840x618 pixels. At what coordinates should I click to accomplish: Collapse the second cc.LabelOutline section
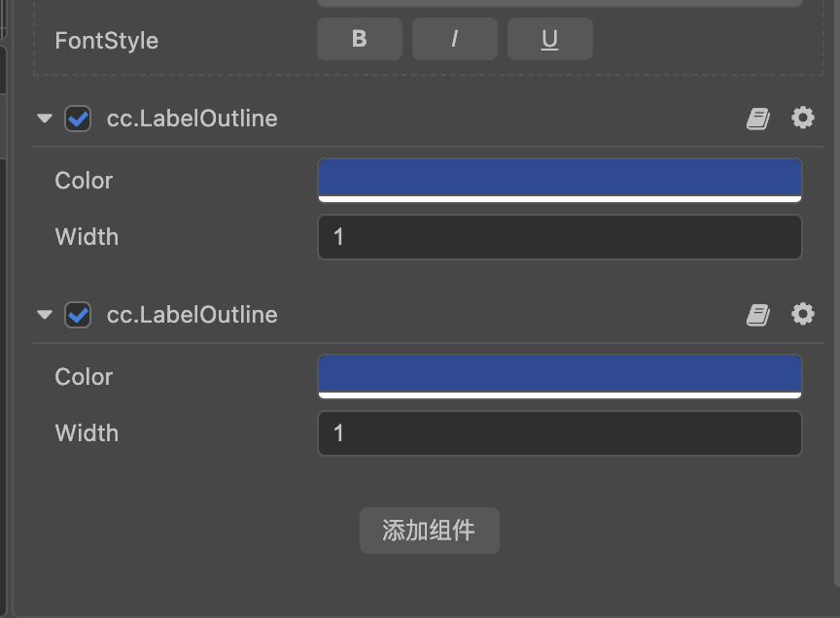[x=44, y=315]
